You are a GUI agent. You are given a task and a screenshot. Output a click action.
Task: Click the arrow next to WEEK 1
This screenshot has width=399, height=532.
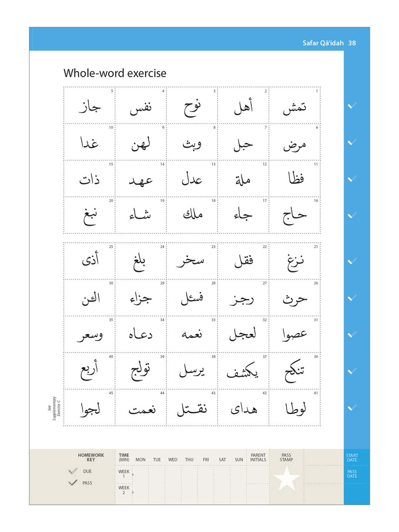(x=133, y=474)
